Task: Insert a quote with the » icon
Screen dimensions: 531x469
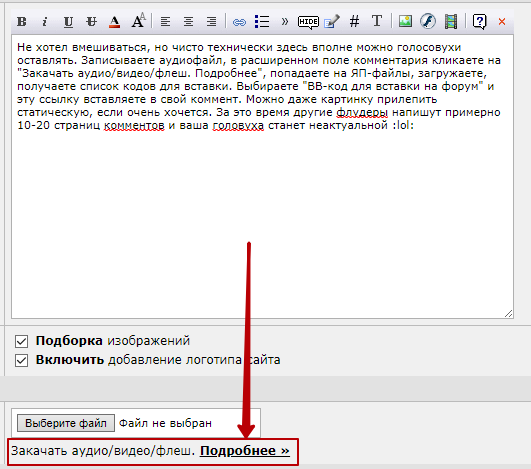Action: tap(285, 22)
